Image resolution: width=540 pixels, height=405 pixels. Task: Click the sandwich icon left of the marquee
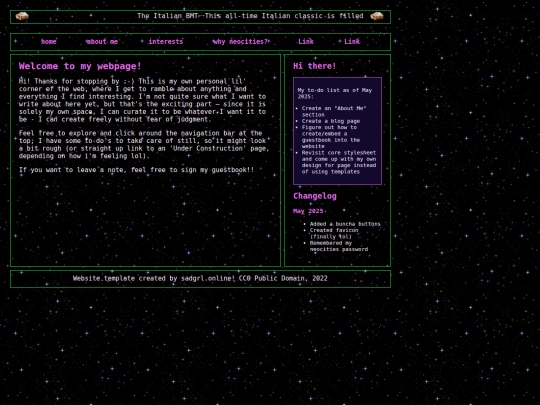tap(22, 16)
